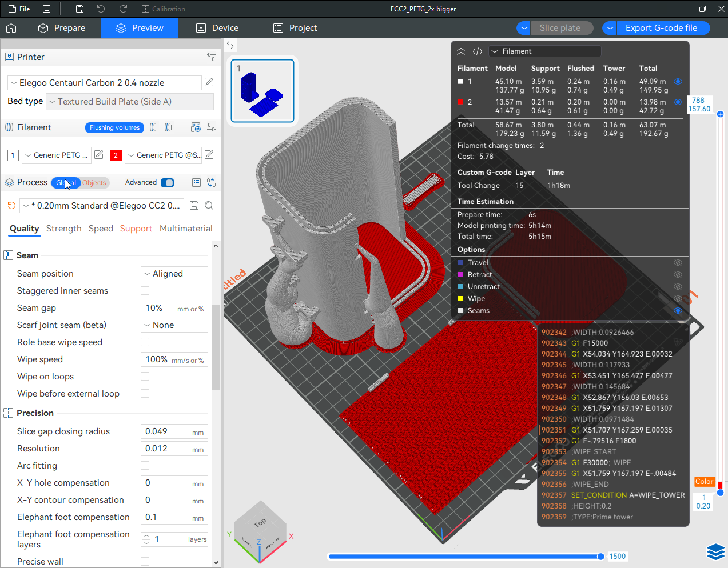Click the layers stack icon bottom right
The image size is (728, 568).
pos(715,552)
